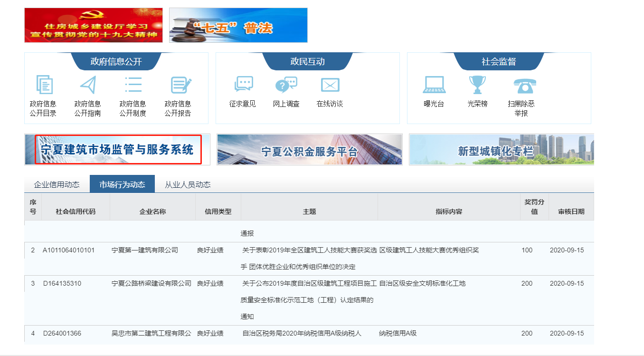644x356 pixels.
Task: Click the red 十九大精神 banner
Action: tap(93, 25)
